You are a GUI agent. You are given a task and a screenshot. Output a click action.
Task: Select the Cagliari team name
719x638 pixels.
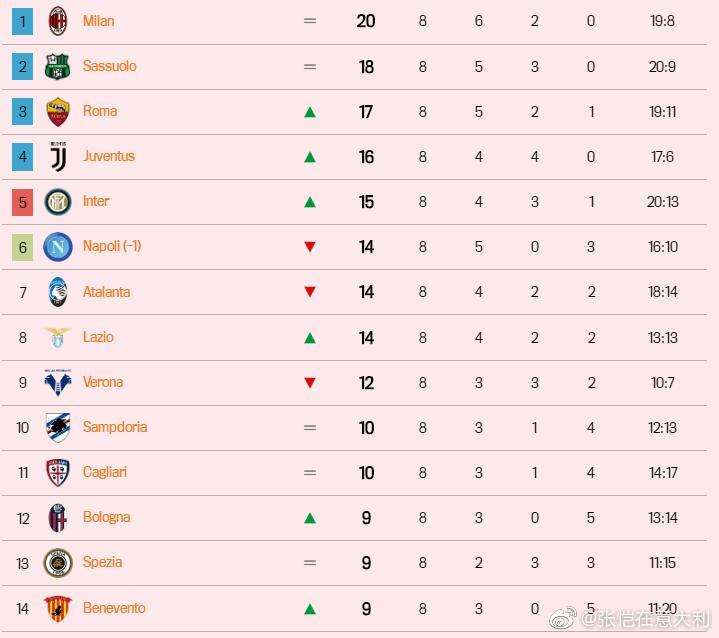pyautogui.click(x=105, y=472)
